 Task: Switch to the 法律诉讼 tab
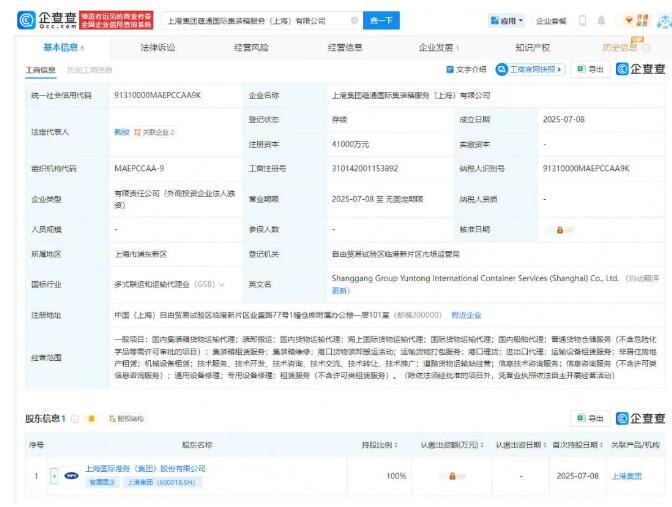158,47
